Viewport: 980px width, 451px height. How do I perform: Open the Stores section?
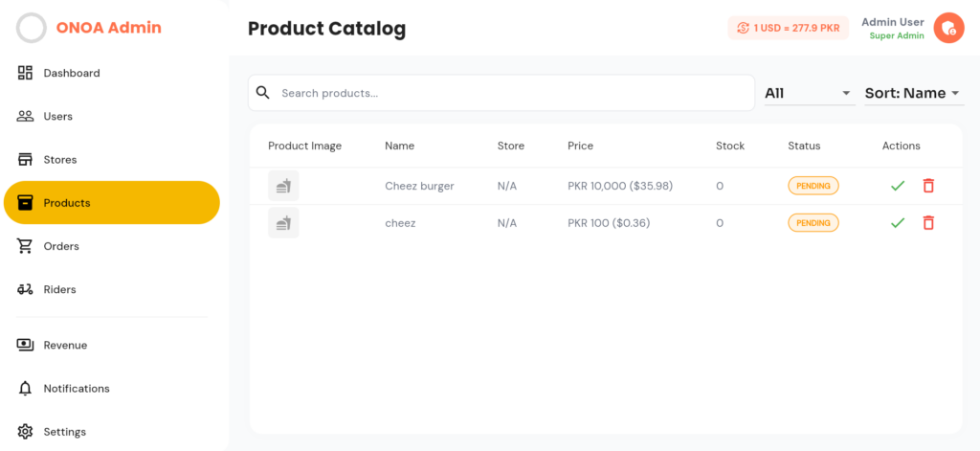111,160
